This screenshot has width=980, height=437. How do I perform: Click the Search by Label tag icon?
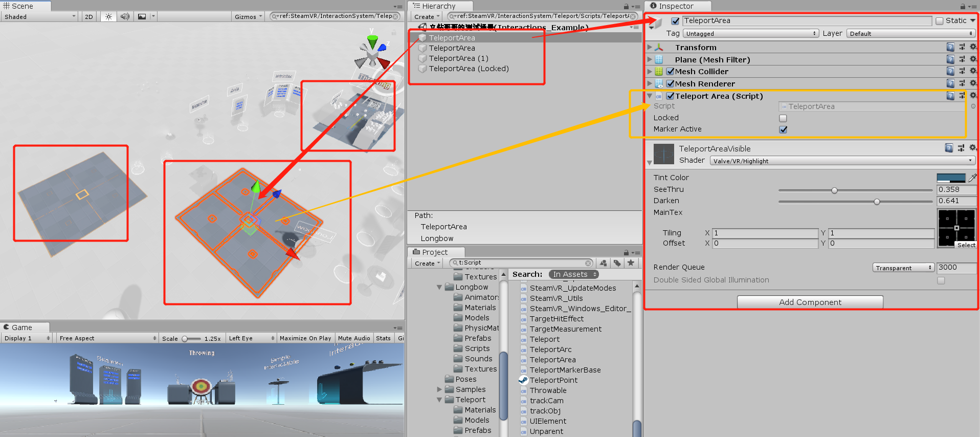click(x=617, y=263)
